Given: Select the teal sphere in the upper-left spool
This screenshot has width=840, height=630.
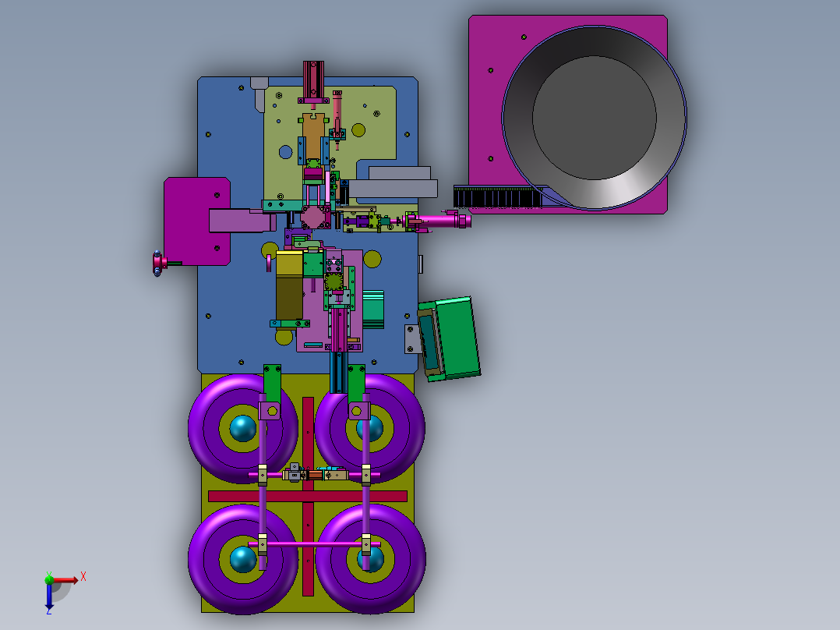Looking at the screenshot, I should [x=242, y=428].
